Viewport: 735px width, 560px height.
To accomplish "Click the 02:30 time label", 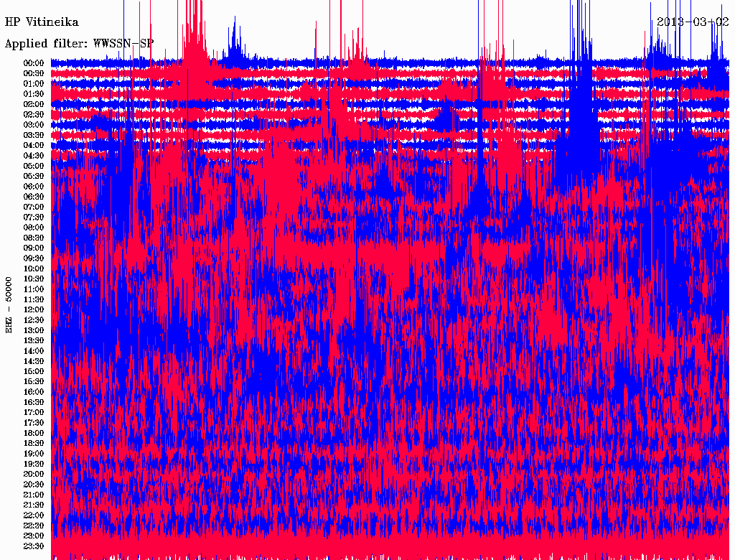I will click(x=34, y=114).
